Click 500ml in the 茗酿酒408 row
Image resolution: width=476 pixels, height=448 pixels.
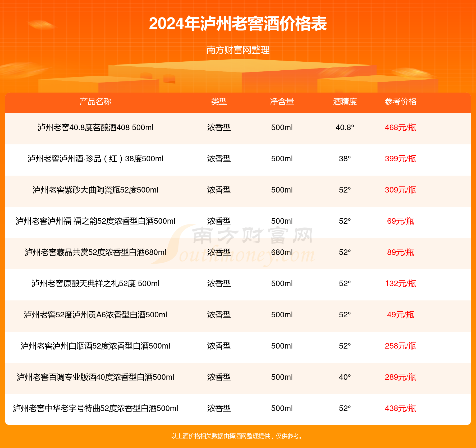[x=282, y=127]
